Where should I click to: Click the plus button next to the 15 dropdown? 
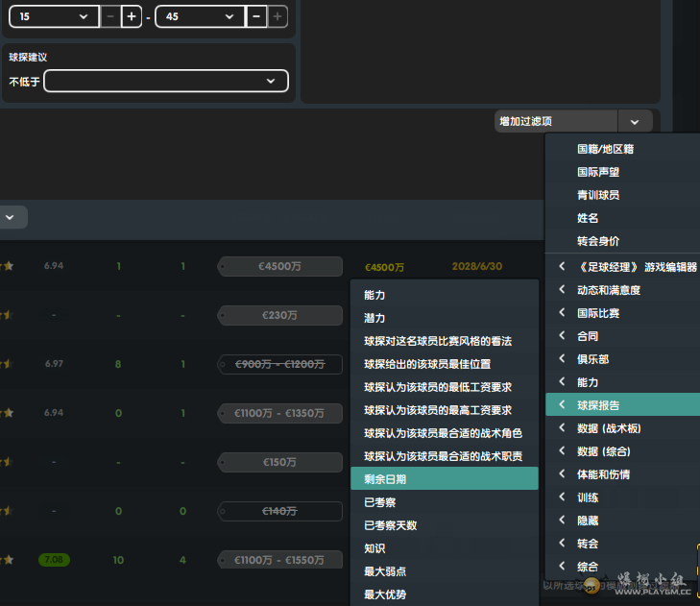pos(132,17)
